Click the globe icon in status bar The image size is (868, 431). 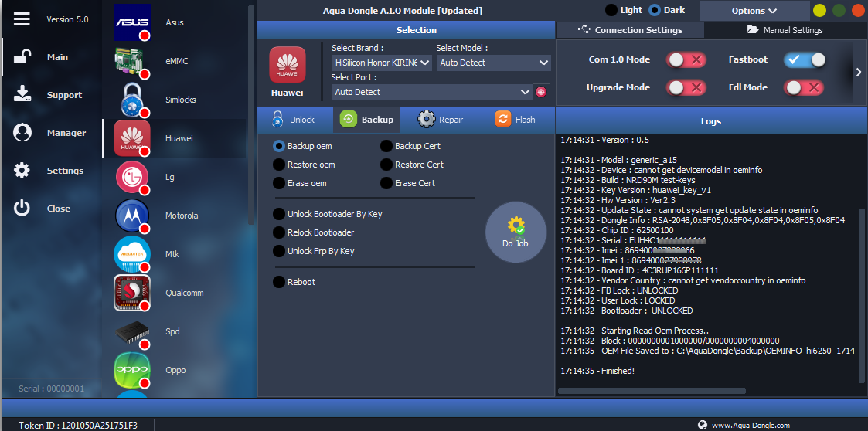703,425
